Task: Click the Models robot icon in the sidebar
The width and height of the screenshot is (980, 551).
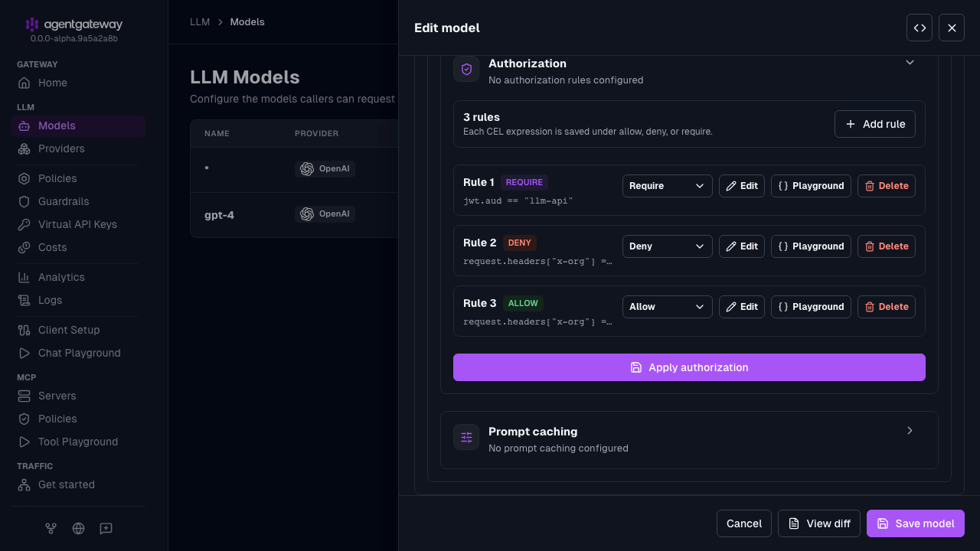Action: click(24, 126)
